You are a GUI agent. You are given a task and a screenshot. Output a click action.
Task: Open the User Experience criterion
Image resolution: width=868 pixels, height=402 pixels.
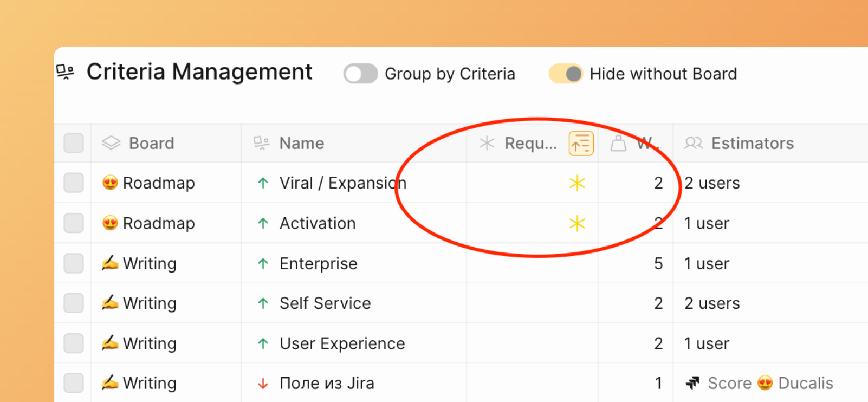coord(342,343)
